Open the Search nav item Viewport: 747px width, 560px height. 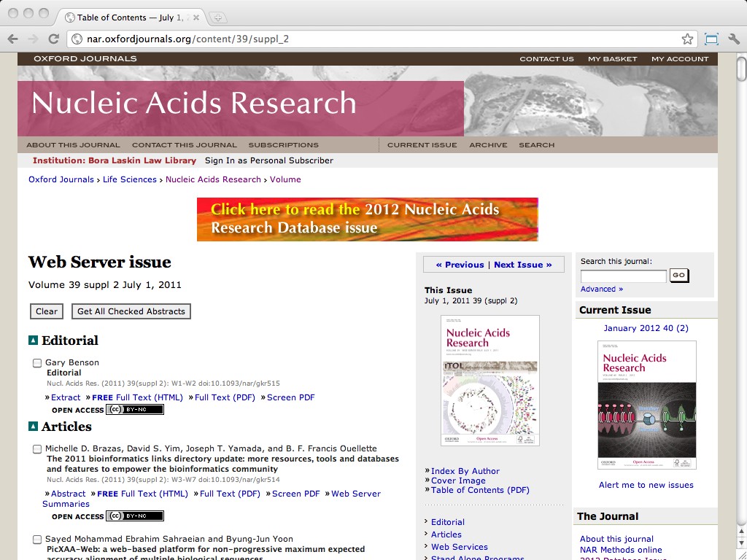pos(537,145)
